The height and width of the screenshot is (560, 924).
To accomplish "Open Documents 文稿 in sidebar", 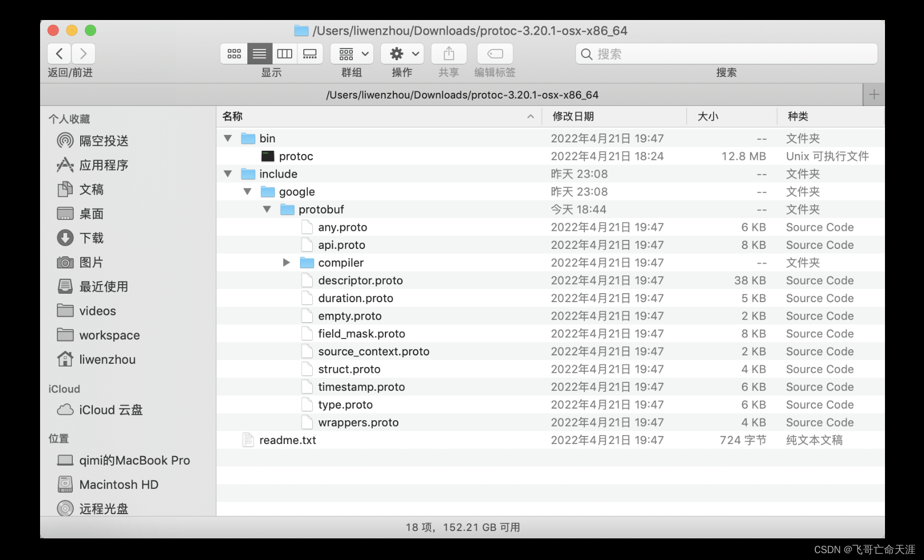I will [x=81, y=189].
